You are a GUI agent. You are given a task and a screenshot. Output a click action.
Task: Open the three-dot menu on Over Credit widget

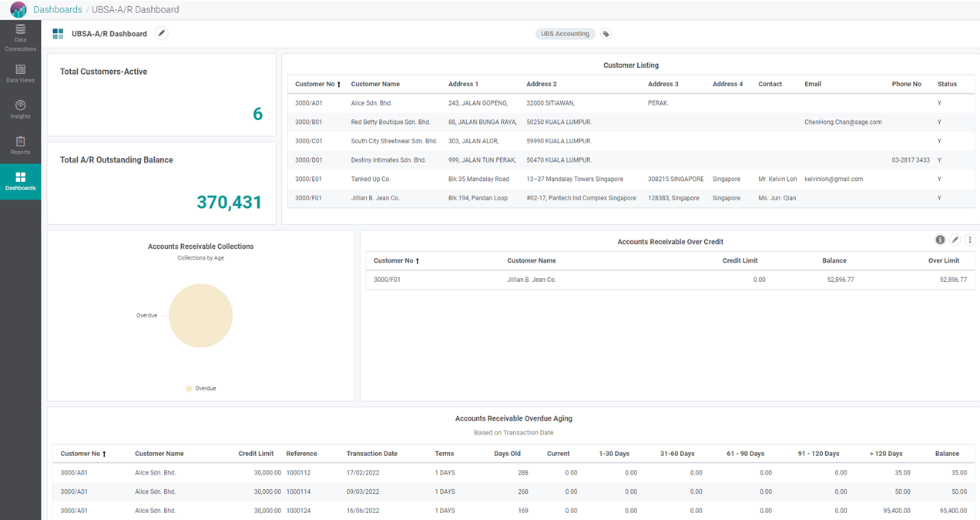pyautogui.click(x=970, y=240)
